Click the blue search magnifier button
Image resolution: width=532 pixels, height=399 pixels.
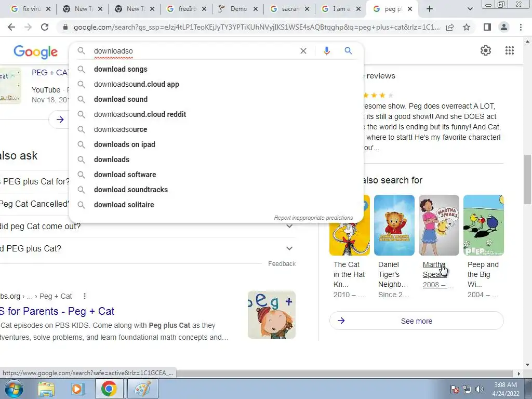coord(348,51)
